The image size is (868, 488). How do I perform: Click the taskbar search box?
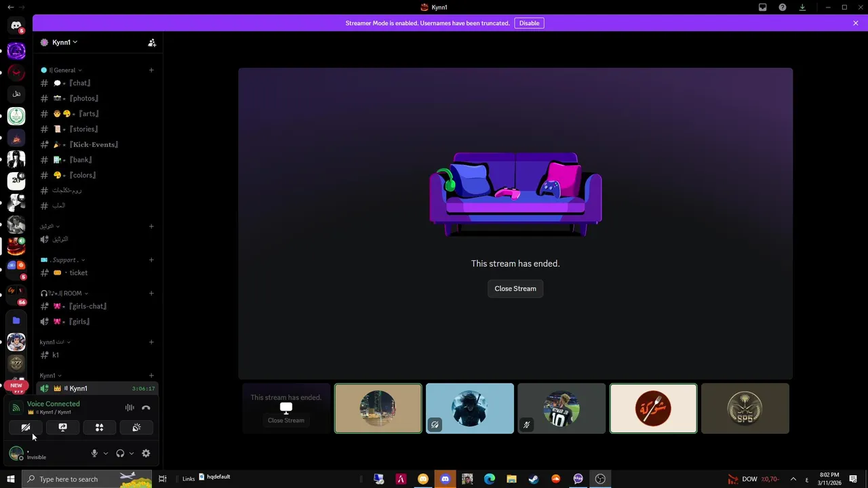coord(87,479)
